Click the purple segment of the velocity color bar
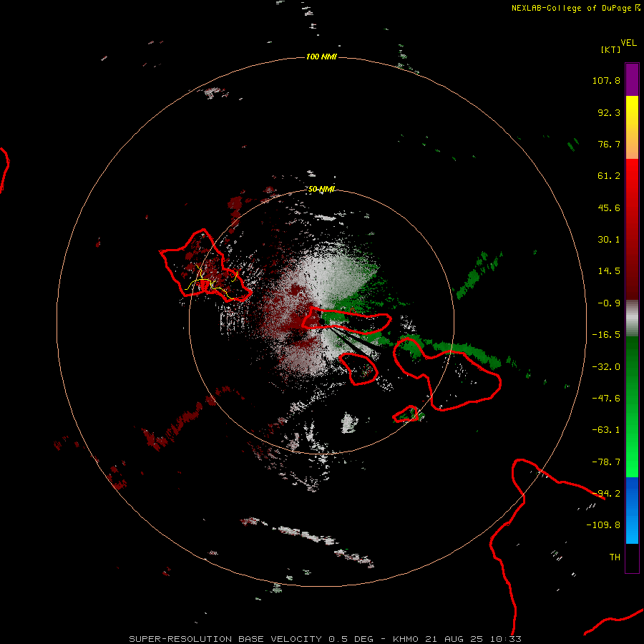 coord(632,79)
